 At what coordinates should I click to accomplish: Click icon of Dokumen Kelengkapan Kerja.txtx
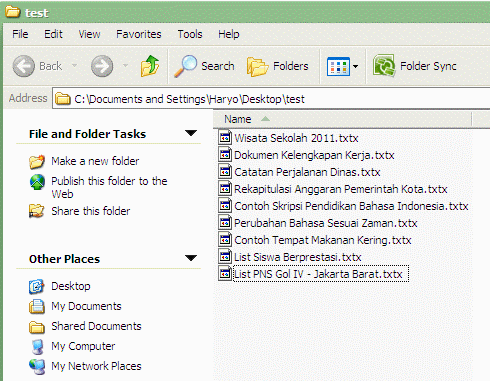(225, 154)
